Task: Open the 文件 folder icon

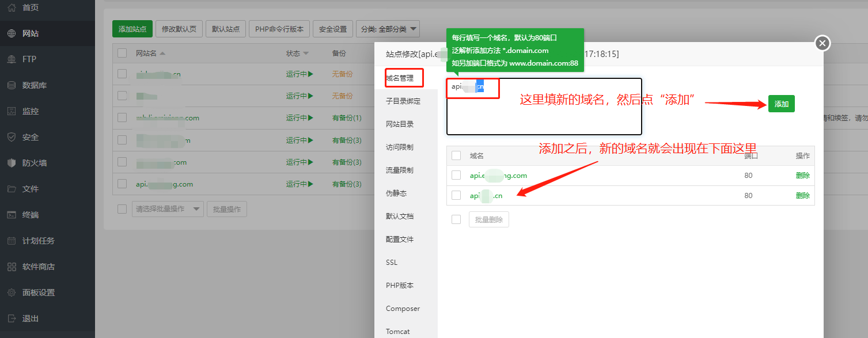Action: [x=12, y=189]
